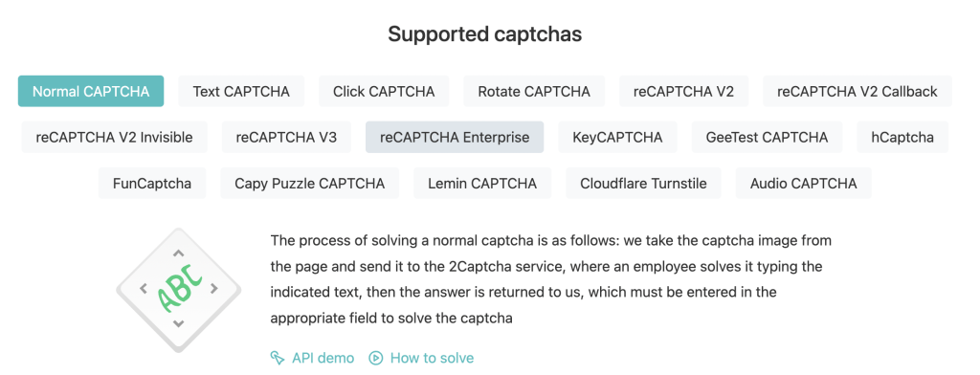Open the API demo link

pos(312,358)
